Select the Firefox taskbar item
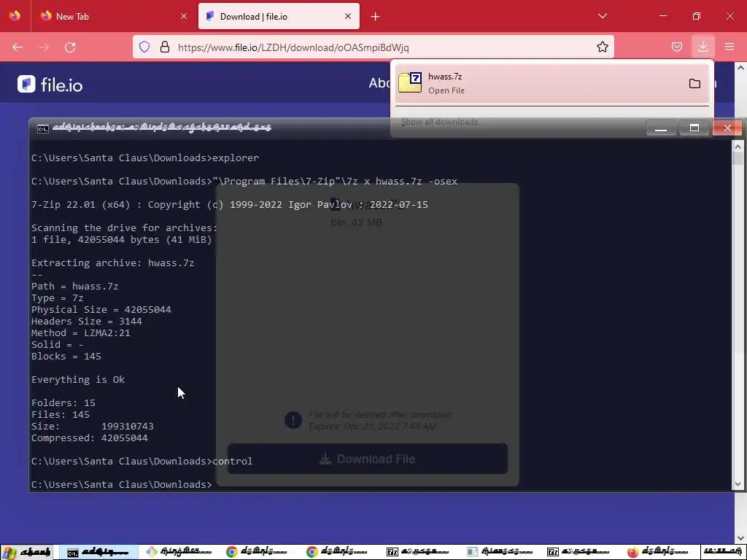Image resolution: width=747 pixels, height=560 pixels. point(659,553)
